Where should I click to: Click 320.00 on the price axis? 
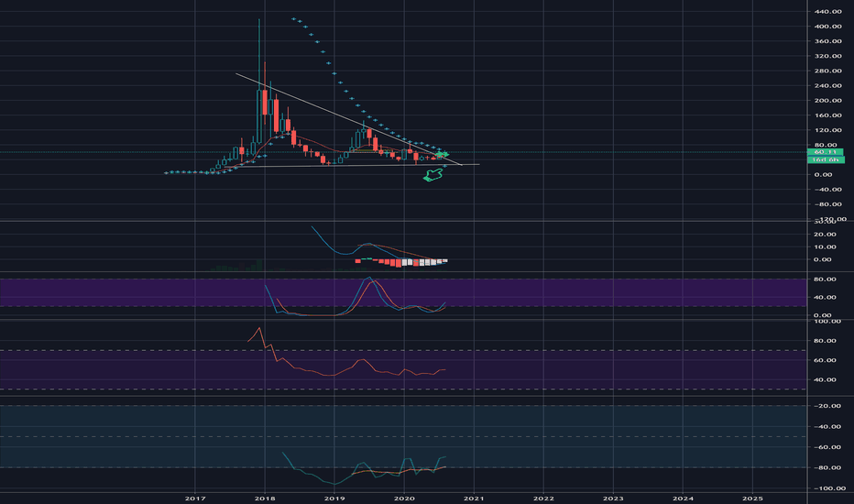pyautogui.click(x=827, y=56)
